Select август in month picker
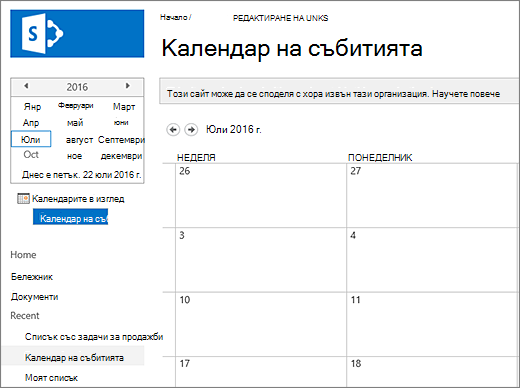The image size is (520, 388). point(79,140)
